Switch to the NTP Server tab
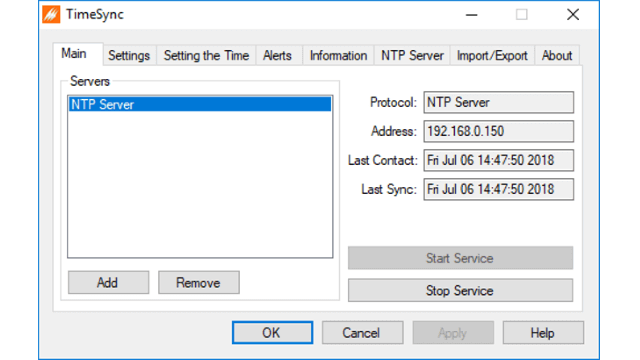This screenshot has width=640, height=360. pyautogui.click(x=412, y=56)
